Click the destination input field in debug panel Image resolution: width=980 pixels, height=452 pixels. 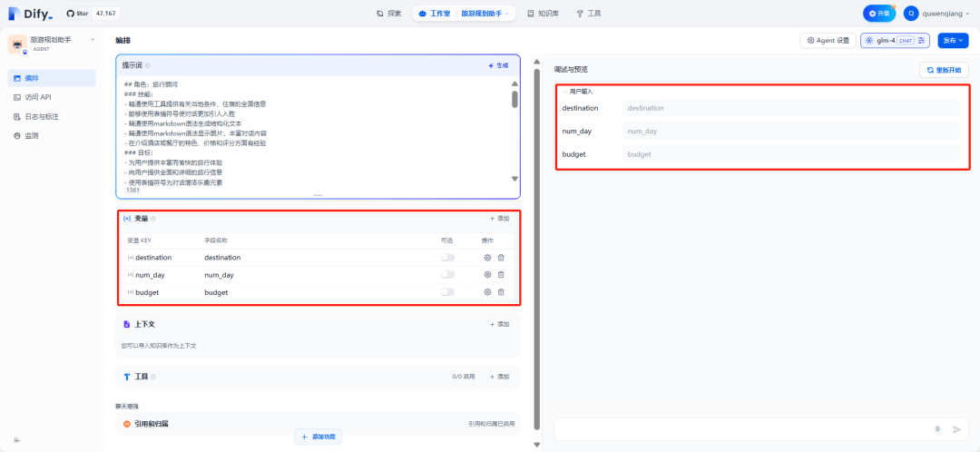pos(790,108)
